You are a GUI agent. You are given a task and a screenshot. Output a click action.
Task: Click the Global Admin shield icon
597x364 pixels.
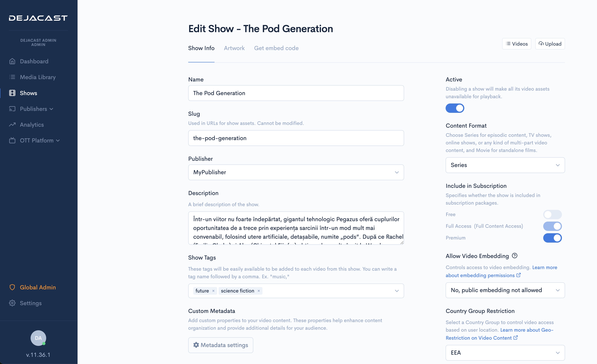click(12, 287)
